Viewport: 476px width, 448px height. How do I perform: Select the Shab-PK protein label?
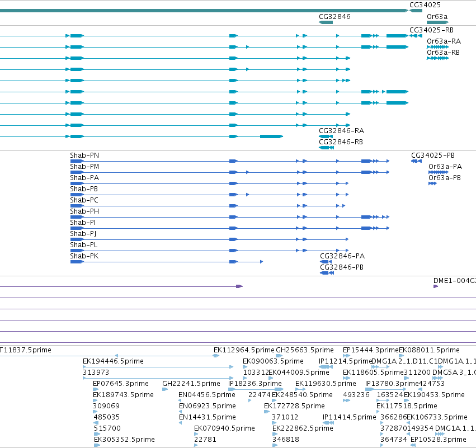tap(84, 256)
